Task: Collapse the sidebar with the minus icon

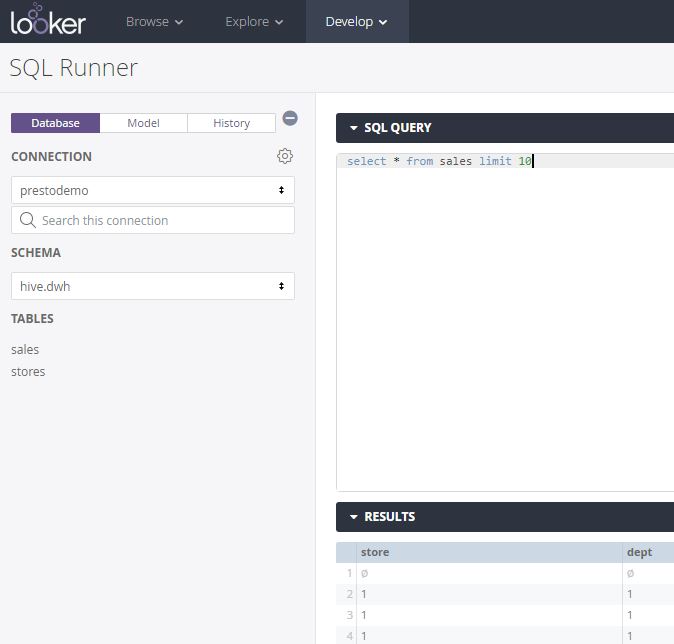Action: pos(290,118)
